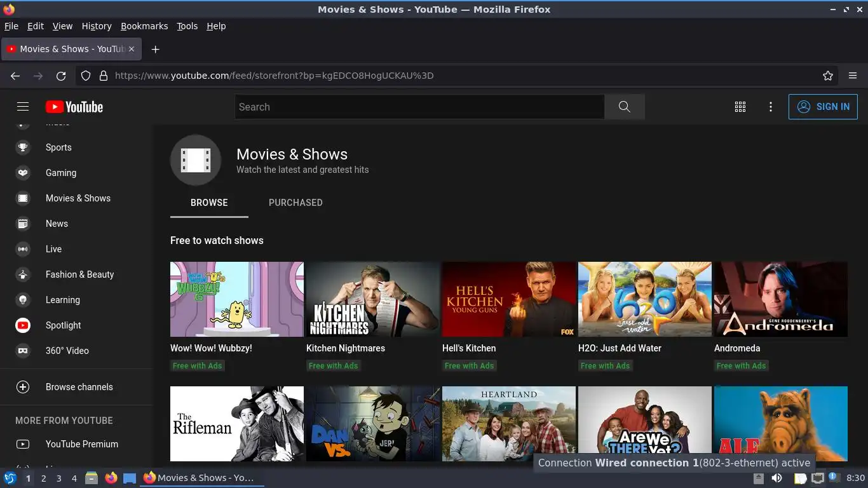Open the Help menu
The height and width of the screenshot is (488, 868).
coord(216,26)
